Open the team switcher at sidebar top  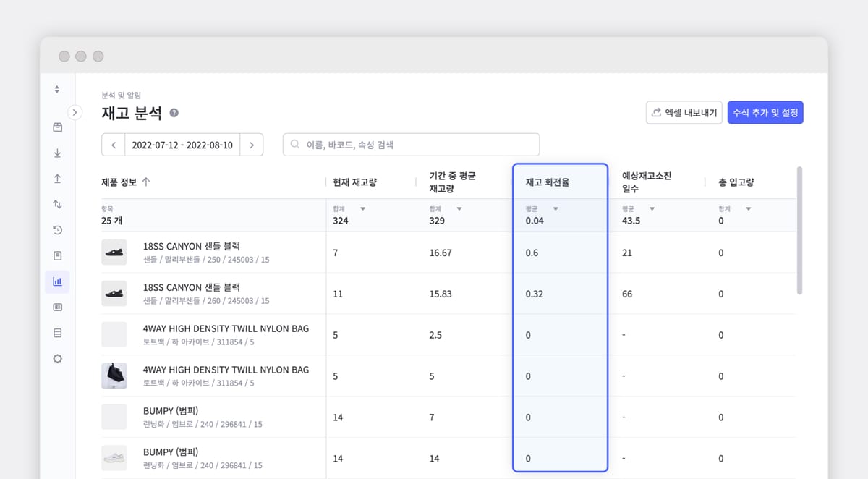click(x=57, y=90)
